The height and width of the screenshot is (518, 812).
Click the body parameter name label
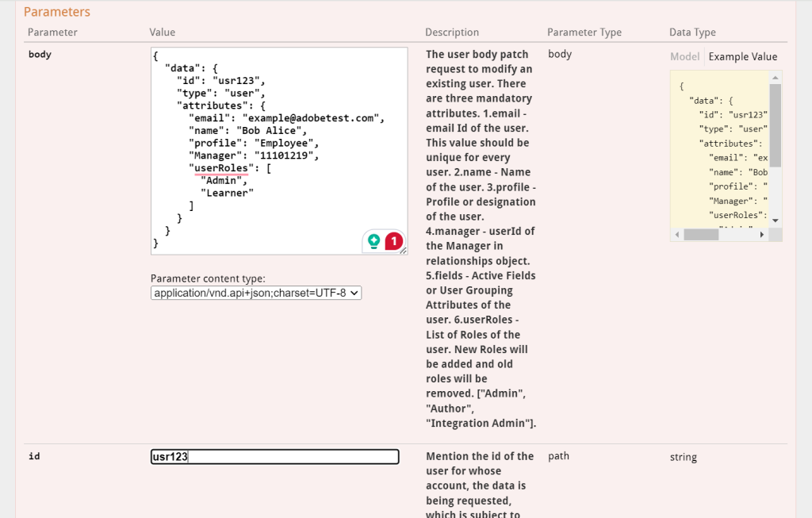pos(39,54)
